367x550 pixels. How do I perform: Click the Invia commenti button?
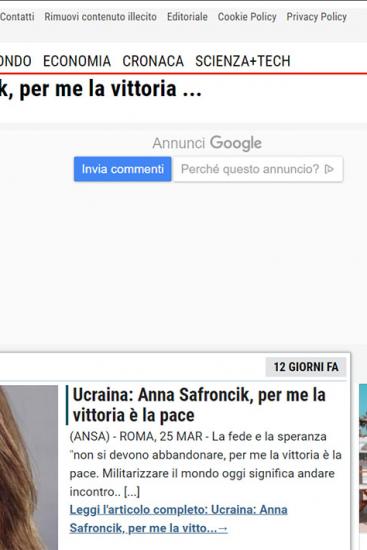coord(122,169)
